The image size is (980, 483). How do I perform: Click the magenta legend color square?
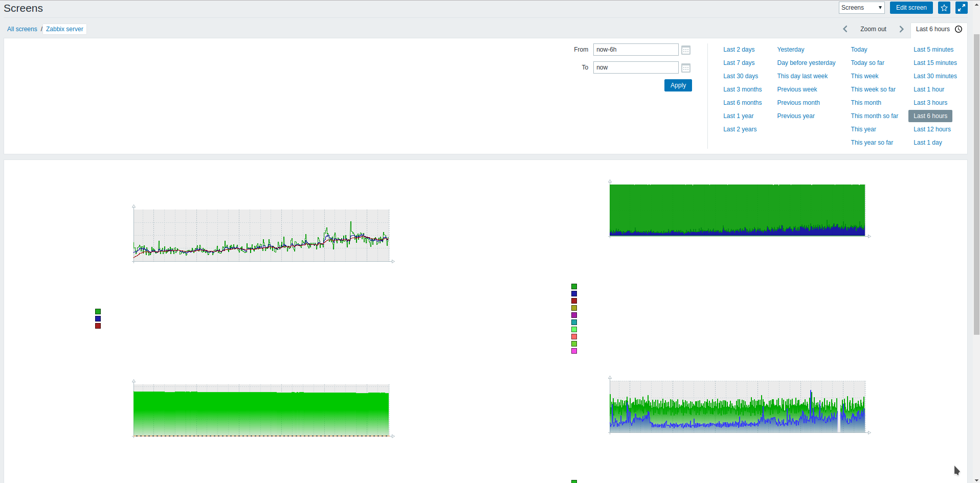tap(574, 351)
